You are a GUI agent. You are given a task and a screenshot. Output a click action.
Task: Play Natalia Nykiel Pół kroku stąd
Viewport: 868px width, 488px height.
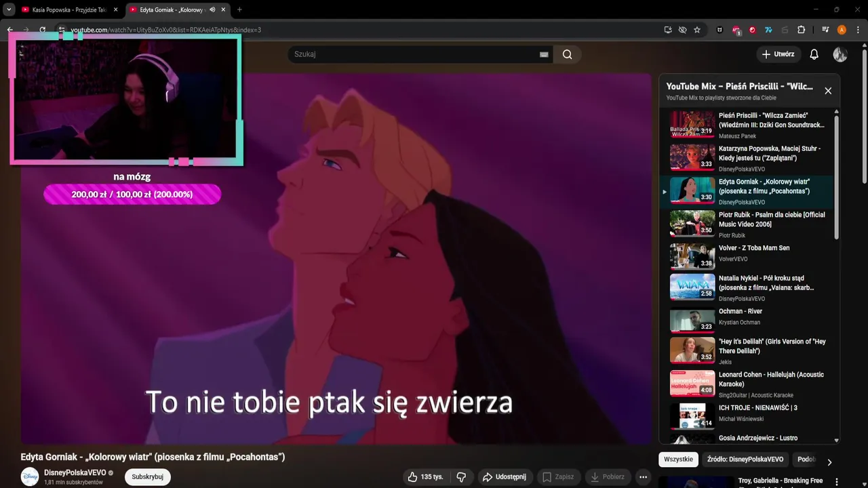click(x=746, y=287)
